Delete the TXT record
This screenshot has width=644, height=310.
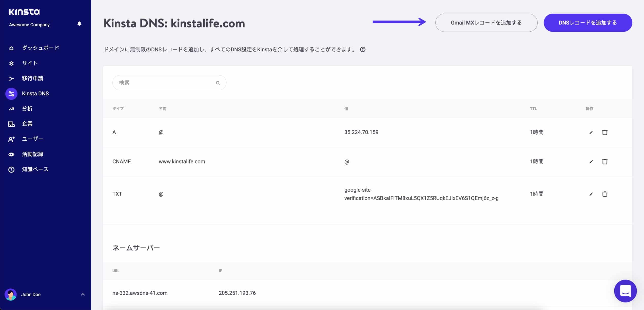(x=605, y=194)
